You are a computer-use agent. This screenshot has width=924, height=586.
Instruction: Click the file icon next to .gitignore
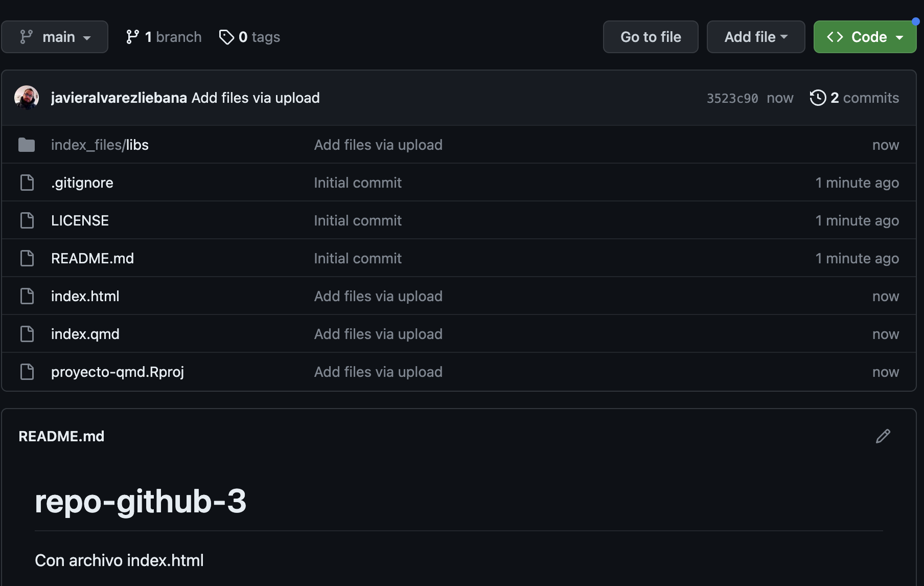(27, 183)
